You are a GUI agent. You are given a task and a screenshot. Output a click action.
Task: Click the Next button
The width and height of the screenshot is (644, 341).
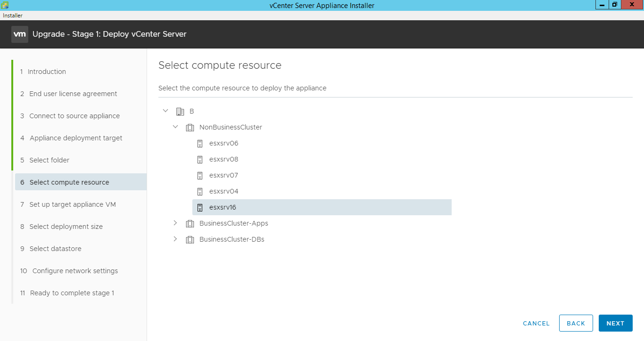[x=615, y=323]
